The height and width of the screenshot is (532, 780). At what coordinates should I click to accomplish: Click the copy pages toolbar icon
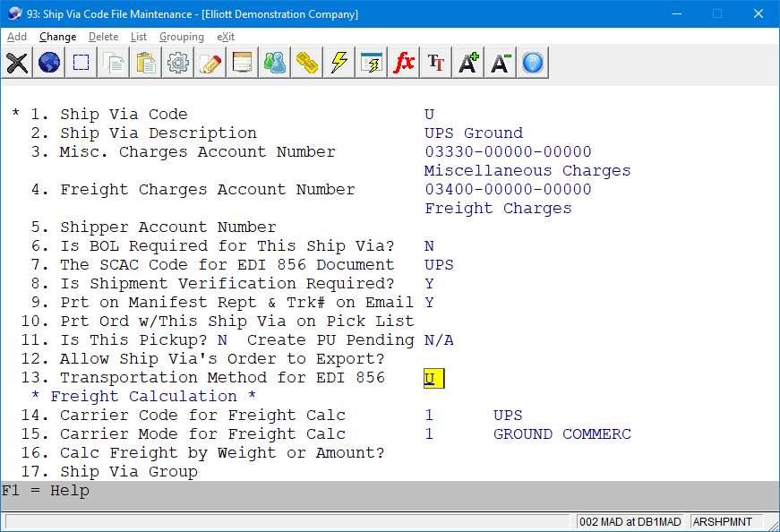tap(114, 63)
